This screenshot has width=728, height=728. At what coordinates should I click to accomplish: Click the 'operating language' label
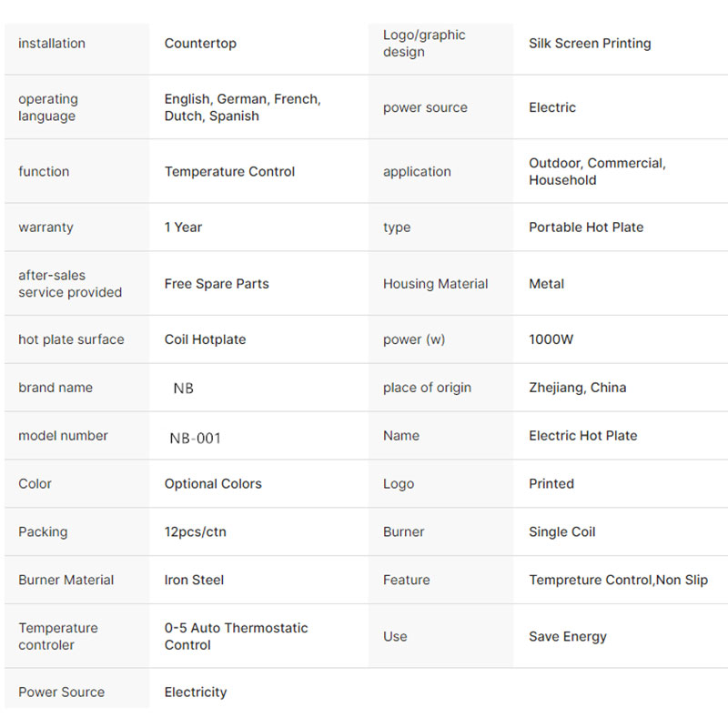coord(48,107)
